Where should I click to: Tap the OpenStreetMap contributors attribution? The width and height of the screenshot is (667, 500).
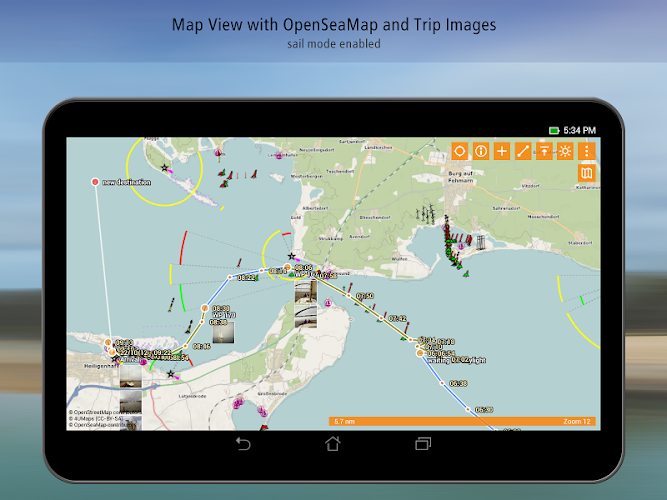(x=105, y=412)
